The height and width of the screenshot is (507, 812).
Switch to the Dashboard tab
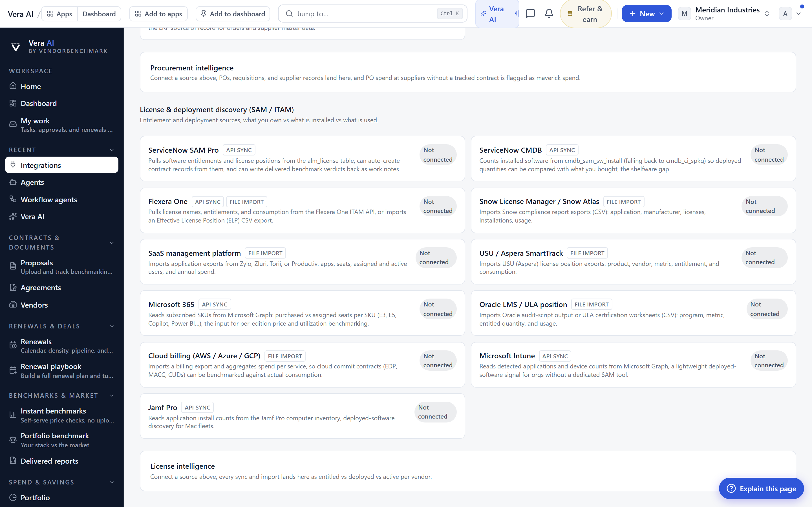[x=99, y=14]
